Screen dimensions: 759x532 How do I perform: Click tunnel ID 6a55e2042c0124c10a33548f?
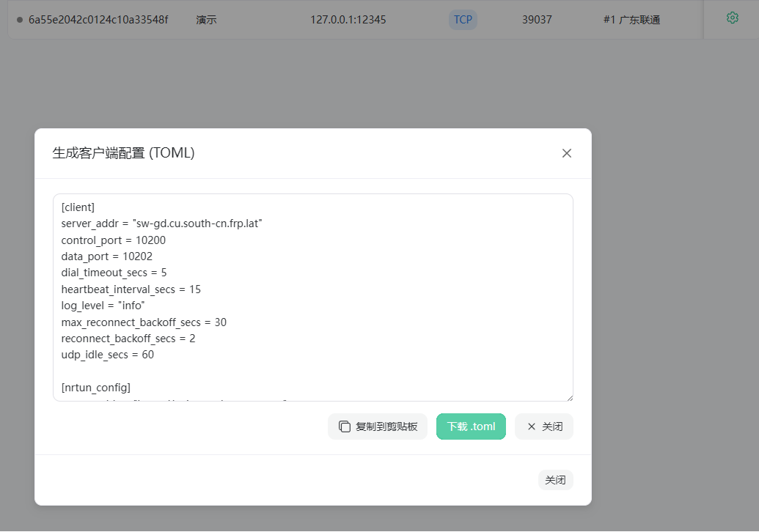click(x=98, y=20)
